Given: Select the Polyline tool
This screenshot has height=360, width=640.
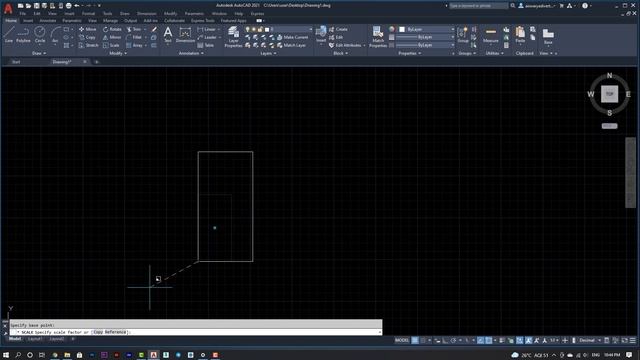Looking at the screenshot, I should [23, 34].
